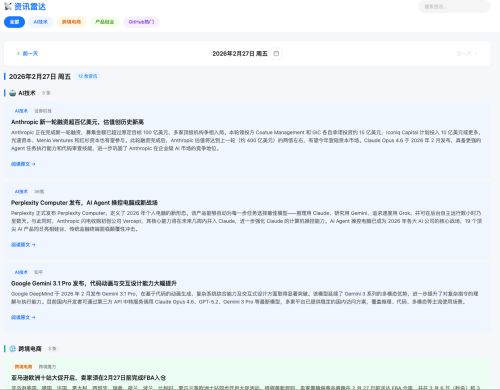Click the 亚马逊欧洲十站大促 article title
The image size is (500, 390).
coord(88,378)
